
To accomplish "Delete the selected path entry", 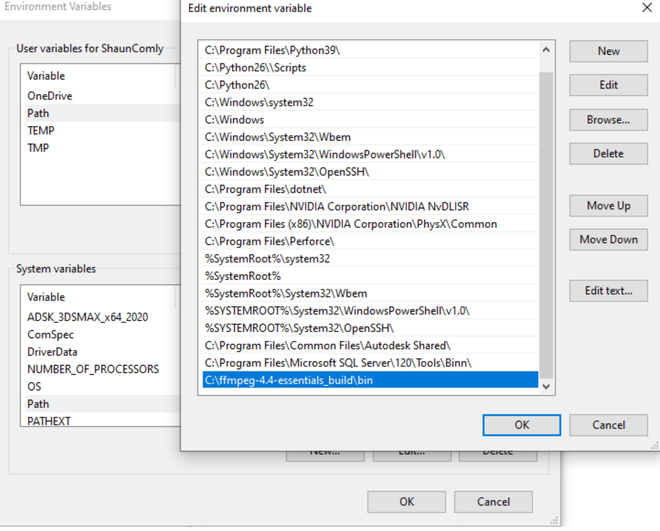I will coord(608,154).
